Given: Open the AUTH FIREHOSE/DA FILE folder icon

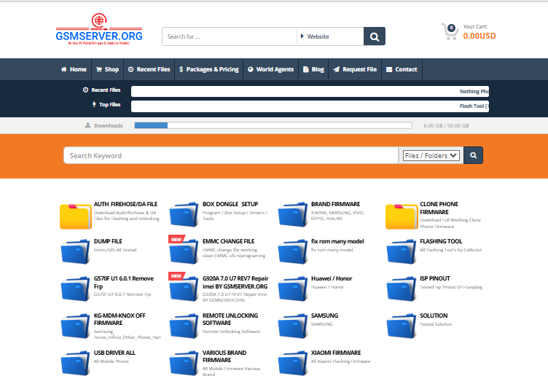Looking at the screenshot, I should [x=75, y=215].
